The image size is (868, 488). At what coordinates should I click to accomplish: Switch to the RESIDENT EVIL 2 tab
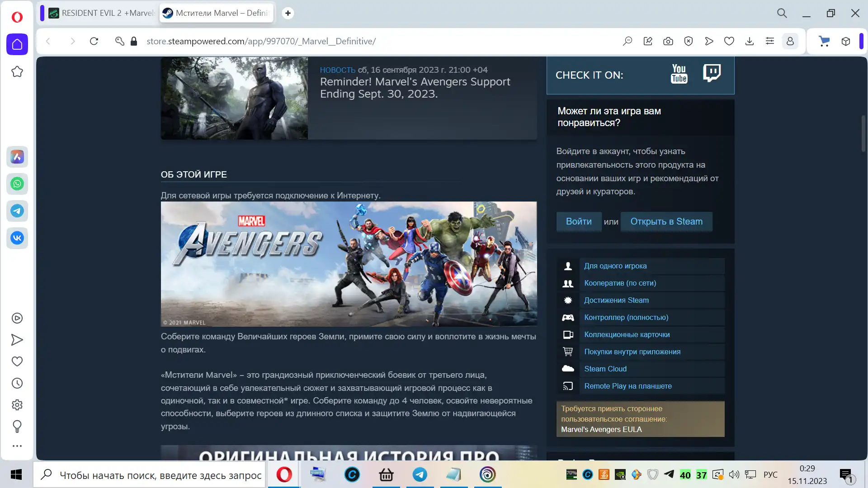click(101, 13)
